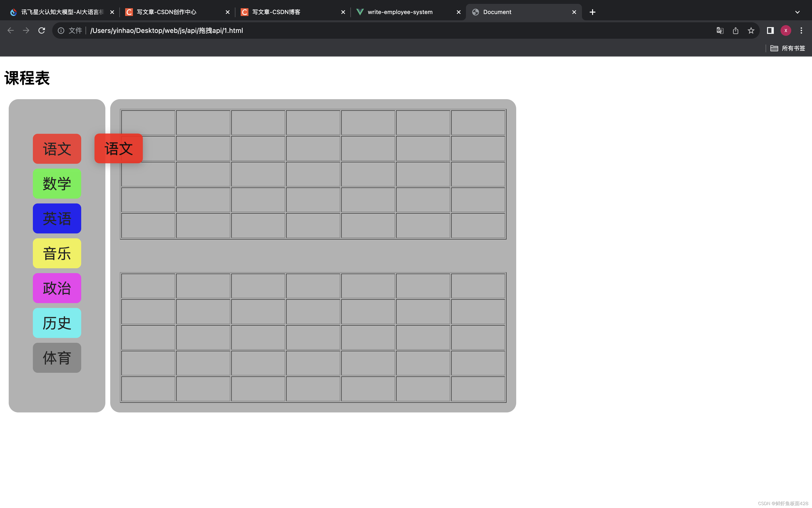Close the 写文章-CSDN创作中心 tab
Image resolution: width=812 pixels, height=508 pixels.
[227, 12]
